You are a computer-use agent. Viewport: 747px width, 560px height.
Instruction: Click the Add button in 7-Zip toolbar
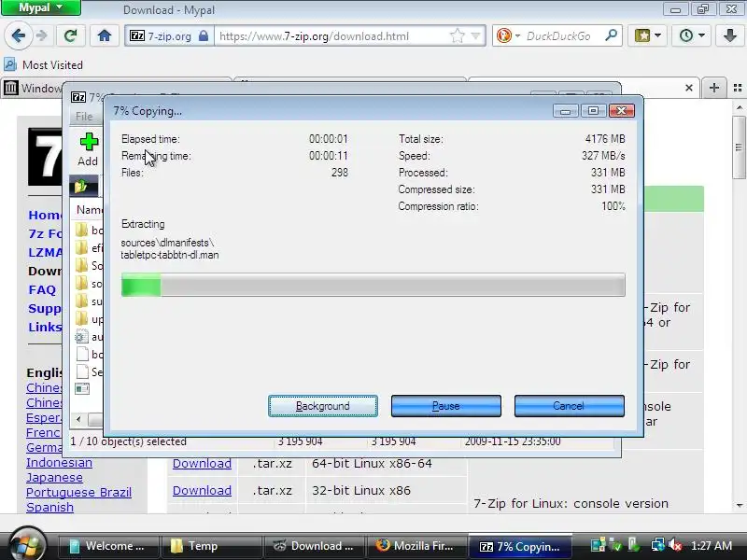coord(88,149)
